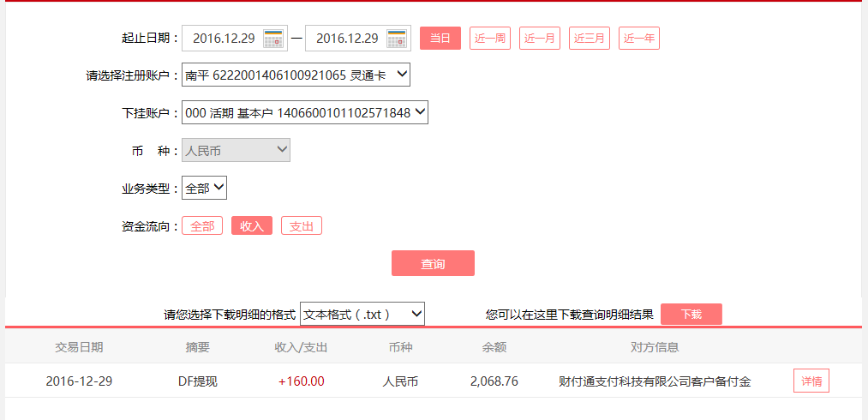Open the 币种 currency dropdown

tap(236, 151)
